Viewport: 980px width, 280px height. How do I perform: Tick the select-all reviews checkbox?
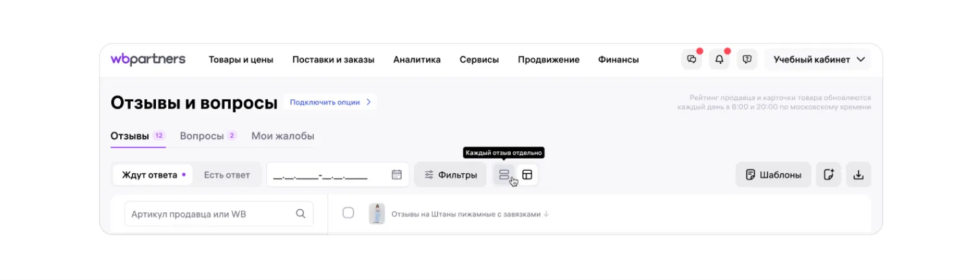(x=348, y=213)
